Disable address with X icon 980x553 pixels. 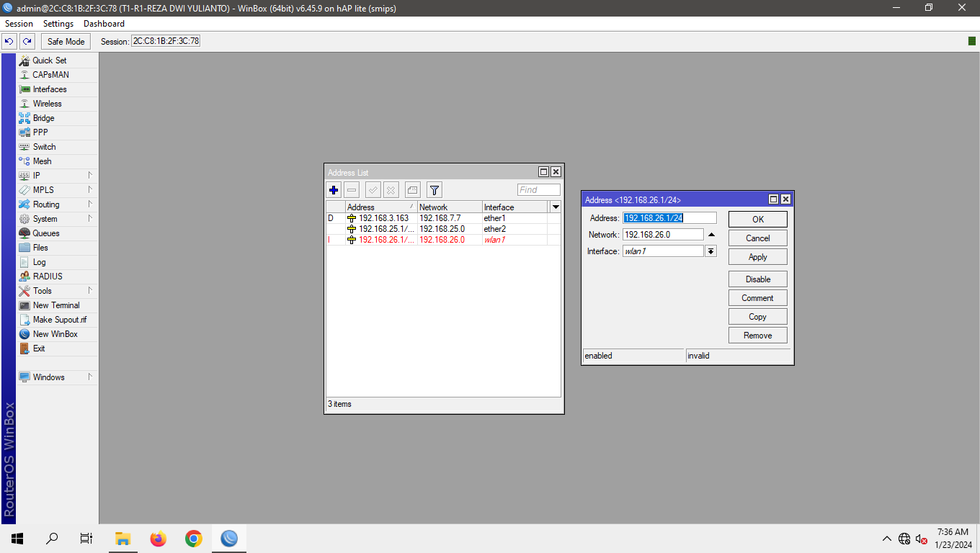(391, 190)
